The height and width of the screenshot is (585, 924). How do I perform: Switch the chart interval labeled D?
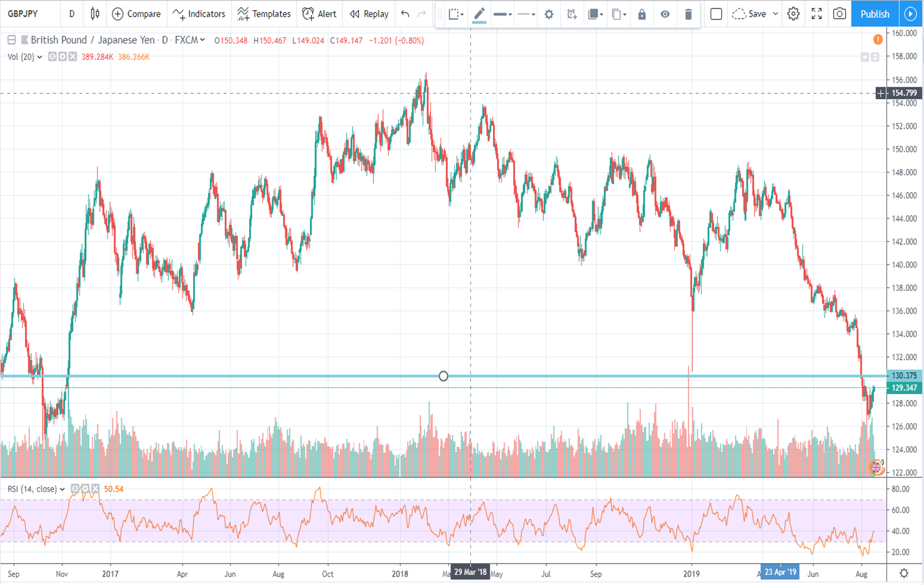tap(71, 14)
